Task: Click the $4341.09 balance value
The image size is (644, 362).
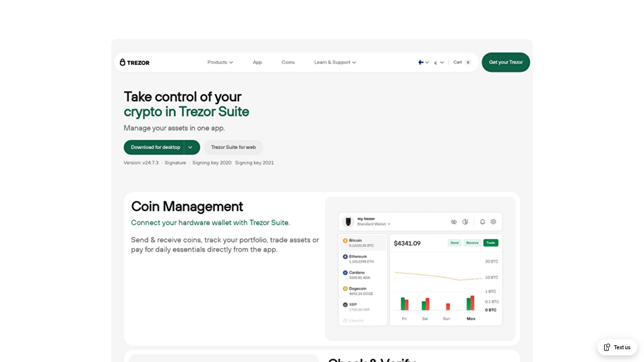Action: coord(407,243)
